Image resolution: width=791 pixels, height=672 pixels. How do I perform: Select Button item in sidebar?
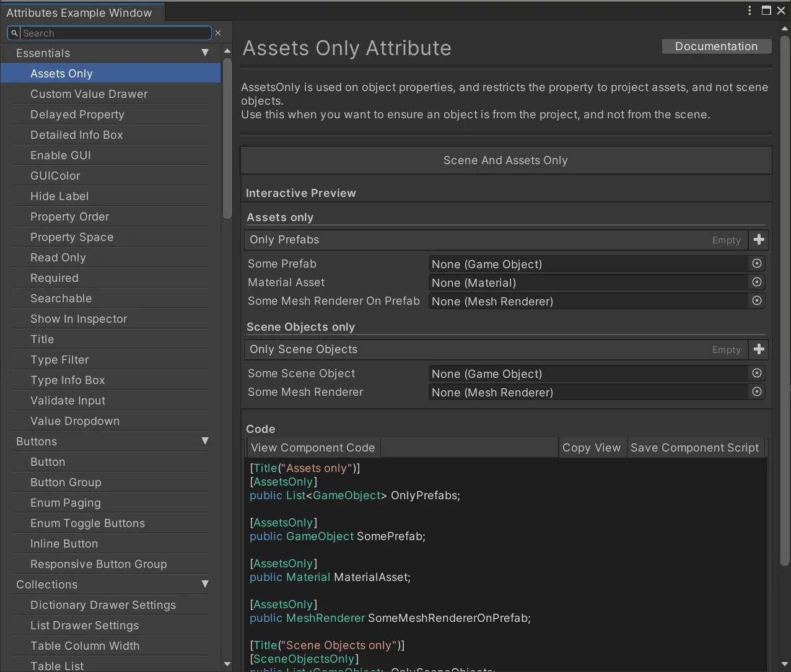pyautogui.click(x=111, y=462)
